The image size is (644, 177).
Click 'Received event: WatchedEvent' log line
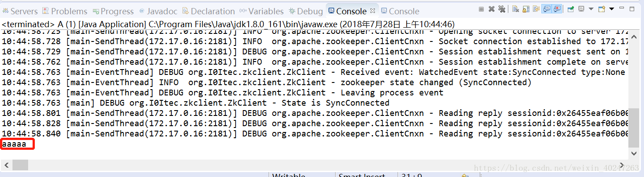(314, 72)
